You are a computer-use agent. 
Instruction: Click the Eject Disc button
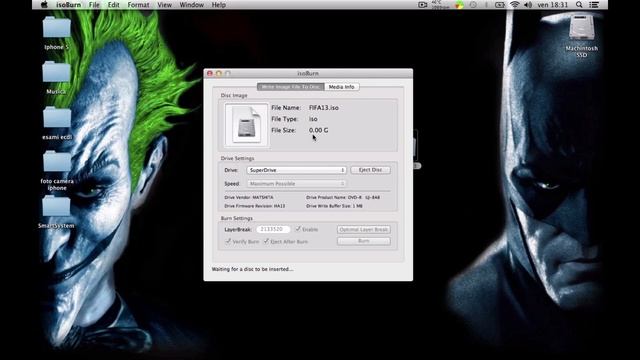pyautogui.click(x=370, y=170)
